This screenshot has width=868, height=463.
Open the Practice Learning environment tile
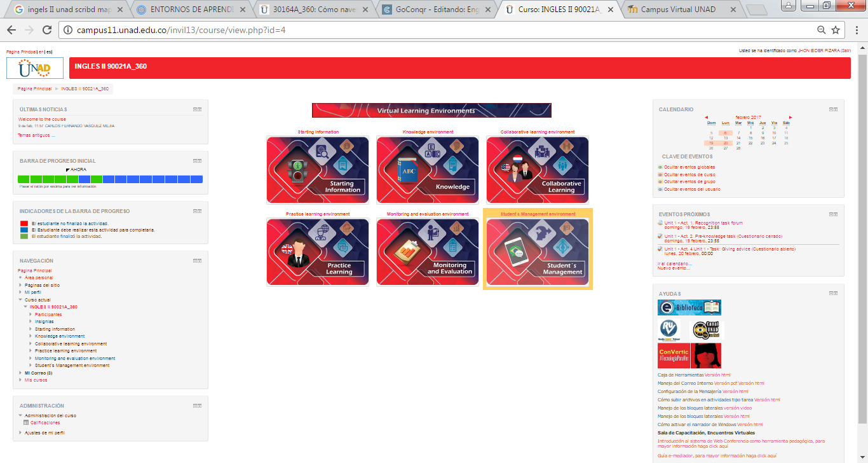pyautogui.click(x=318, y=252)
